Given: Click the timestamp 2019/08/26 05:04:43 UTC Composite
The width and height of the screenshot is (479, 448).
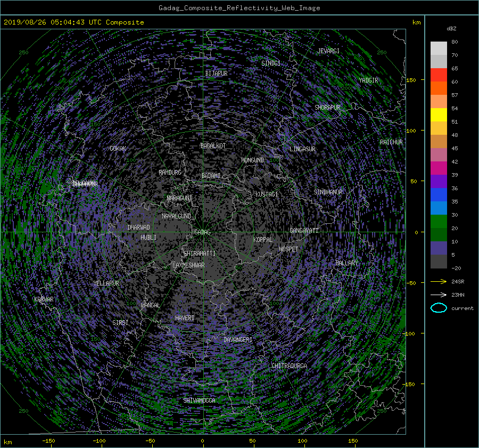Looking at the screenshot, I should click(73, 22).
